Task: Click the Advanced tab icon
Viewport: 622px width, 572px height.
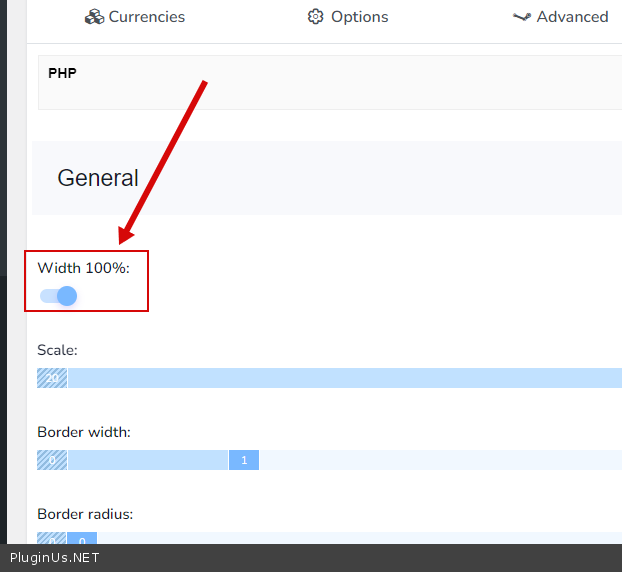Action: point(521,17)
